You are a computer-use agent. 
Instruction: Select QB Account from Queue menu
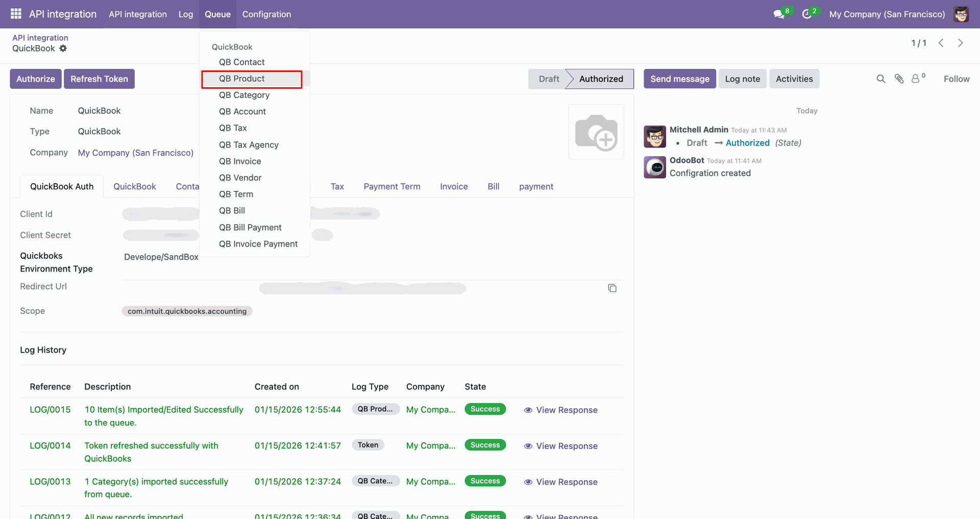pos(255,112)
